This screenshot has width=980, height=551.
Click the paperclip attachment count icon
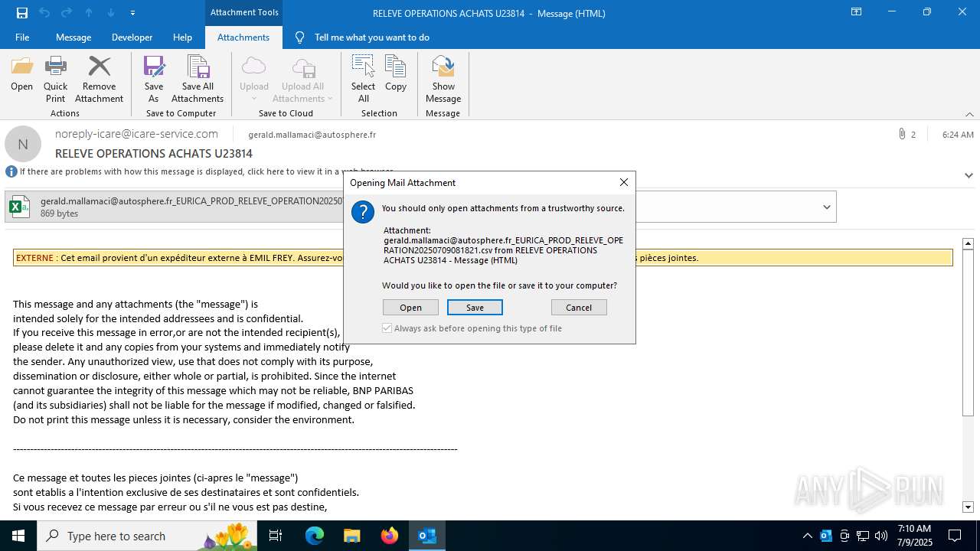[x=902, y=134]
